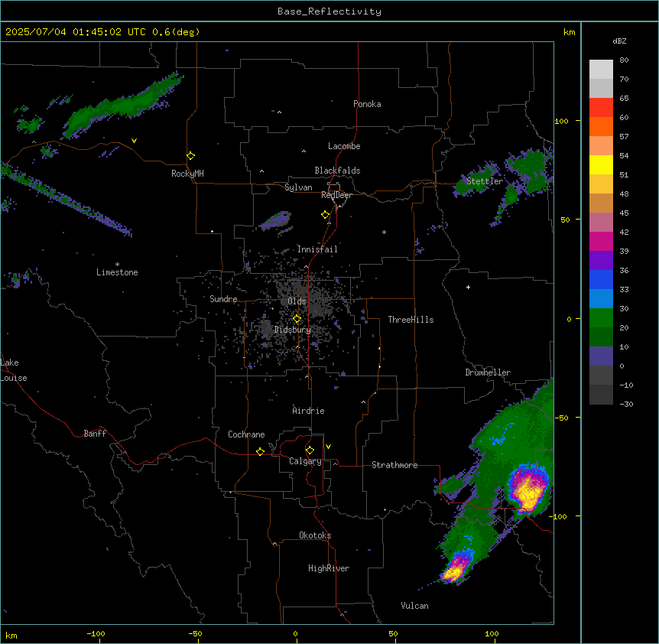Click the Ponoka city label

[367, 104]
